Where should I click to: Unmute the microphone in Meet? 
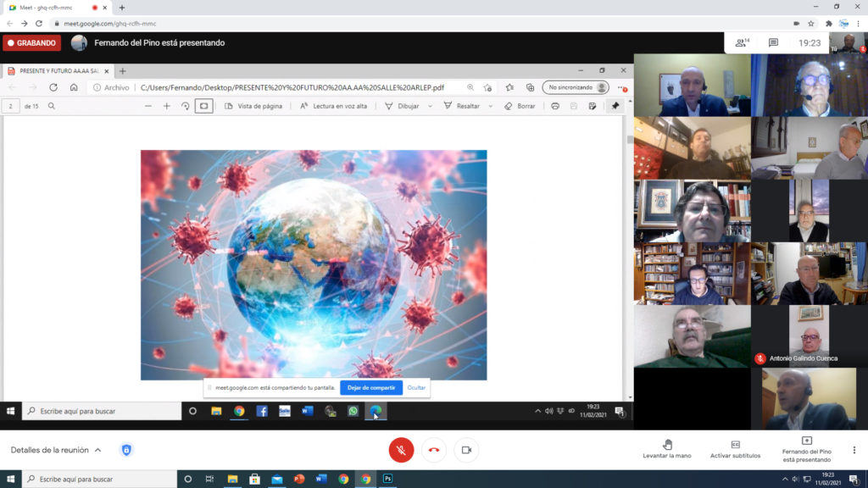click(401, 450)
